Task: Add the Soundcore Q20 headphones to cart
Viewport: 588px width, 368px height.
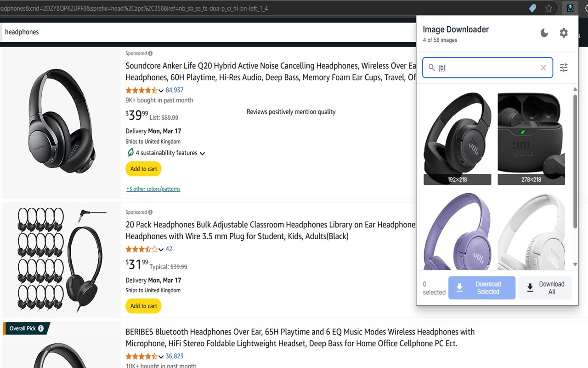Action: click(x=143, y=169)
